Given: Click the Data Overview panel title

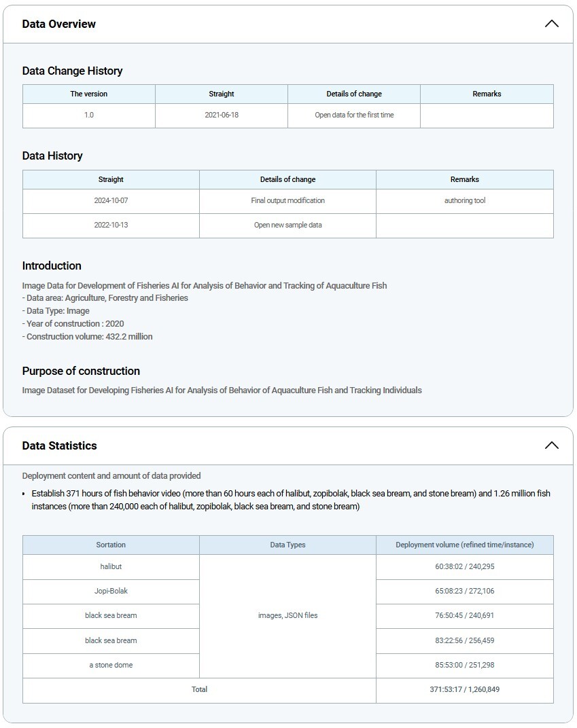Looking at the screenshot, I should point(59,24).
